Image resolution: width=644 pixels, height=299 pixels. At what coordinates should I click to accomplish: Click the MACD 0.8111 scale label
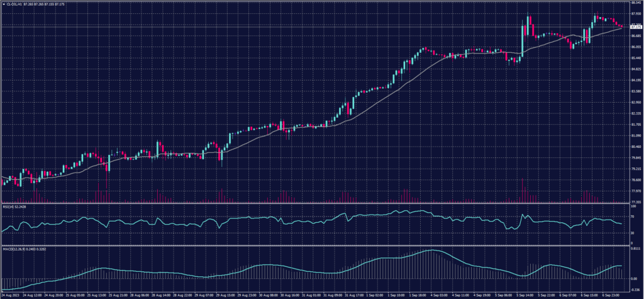click(635, 249)
